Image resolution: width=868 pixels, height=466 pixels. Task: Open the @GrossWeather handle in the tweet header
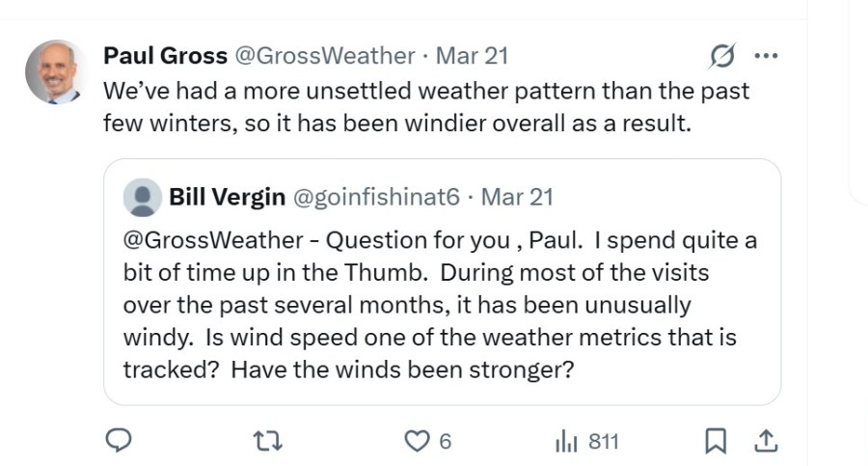pos(325,57)
